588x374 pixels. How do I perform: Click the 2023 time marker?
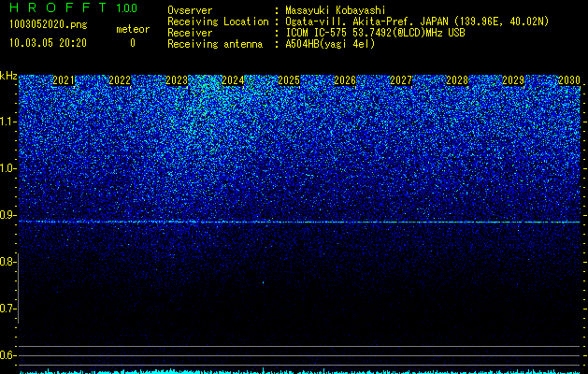177,80
